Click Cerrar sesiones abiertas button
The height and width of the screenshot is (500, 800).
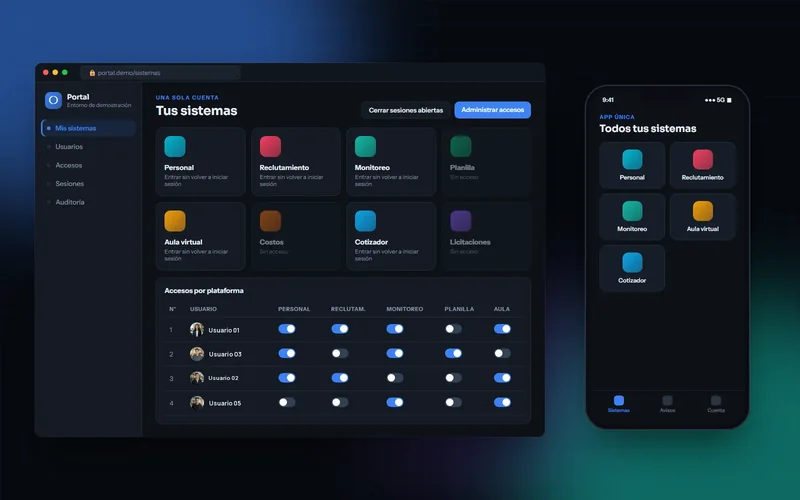(x=406, y=110)
